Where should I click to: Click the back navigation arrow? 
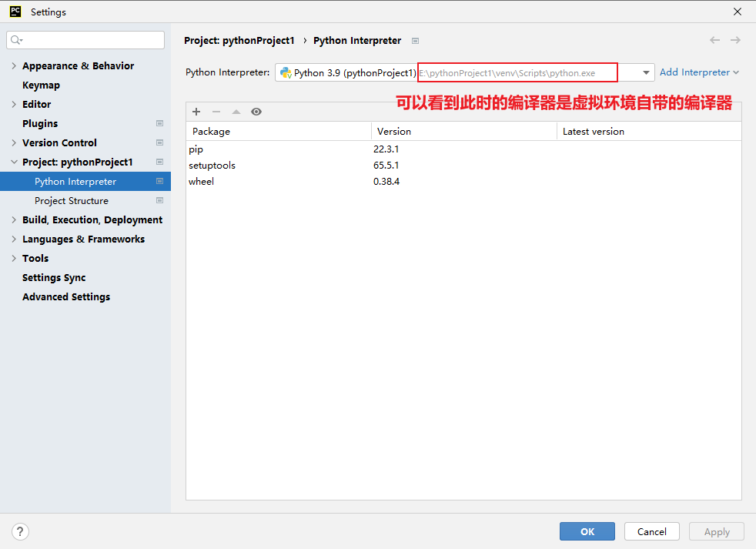(x=715, y=40)
